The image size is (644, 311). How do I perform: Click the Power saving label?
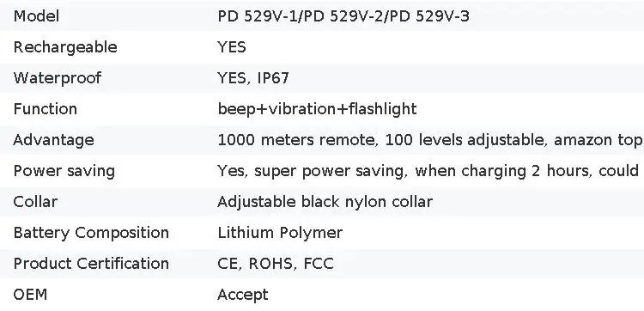(x=64, y=171)
